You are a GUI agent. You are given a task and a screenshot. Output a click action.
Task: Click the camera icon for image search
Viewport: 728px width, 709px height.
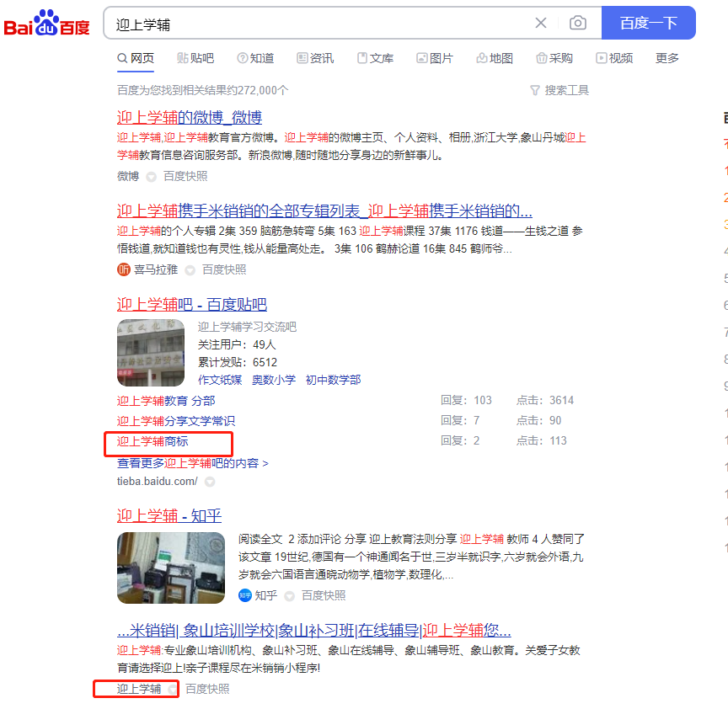click(x=578, y=24)
